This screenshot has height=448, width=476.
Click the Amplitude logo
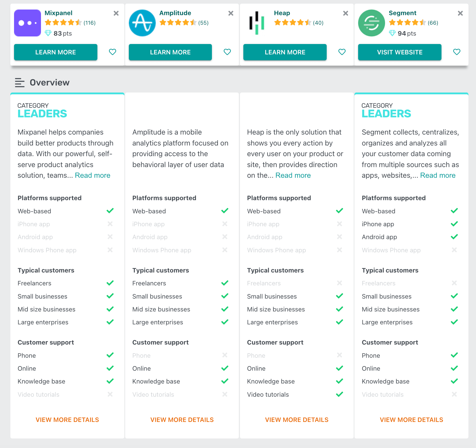click(142, 23)
